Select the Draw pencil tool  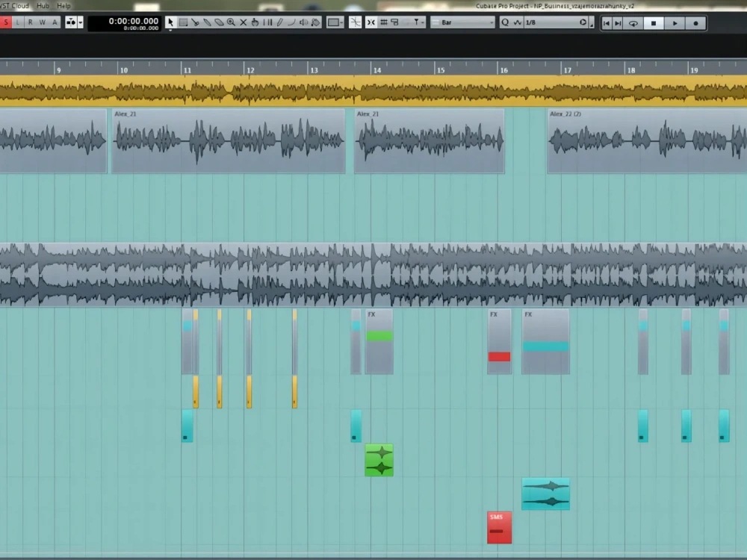click(279, 22)
